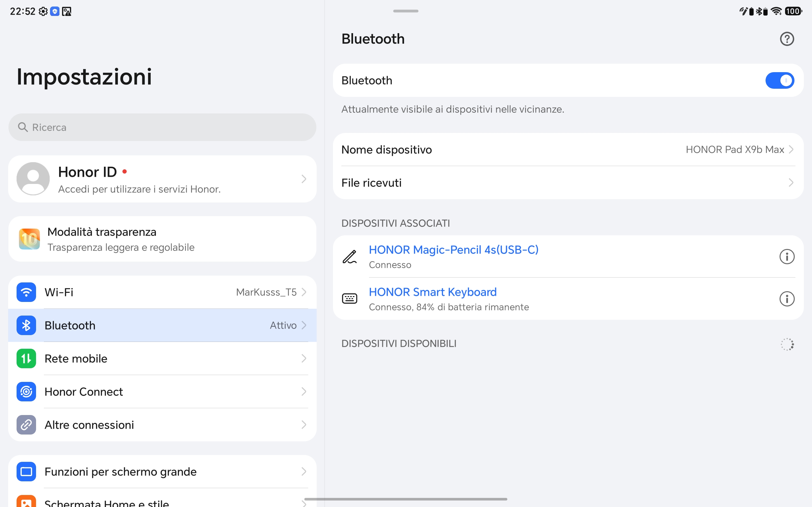This screenshot has height=507, width=812.
Task: Tap the search magnifier icon
Action: click(x=23, y=127)
